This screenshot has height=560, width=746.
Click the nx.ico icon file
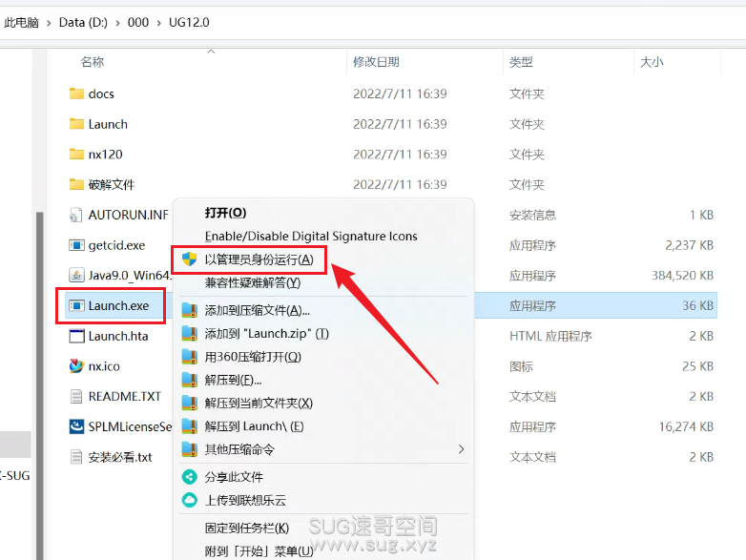coord(76,366)
